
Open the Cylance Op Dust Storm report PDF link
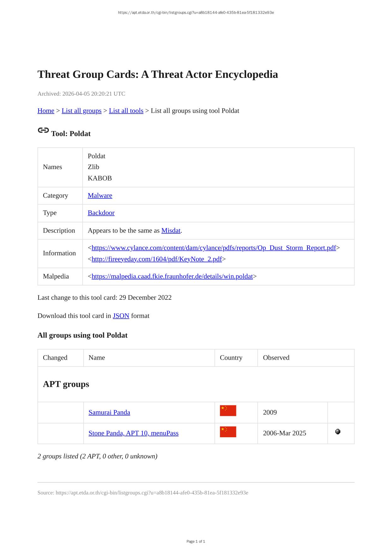(214, 248)
